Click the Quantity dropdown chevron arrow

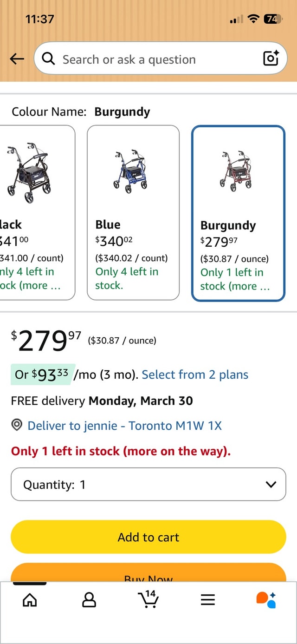click(271, 484)
